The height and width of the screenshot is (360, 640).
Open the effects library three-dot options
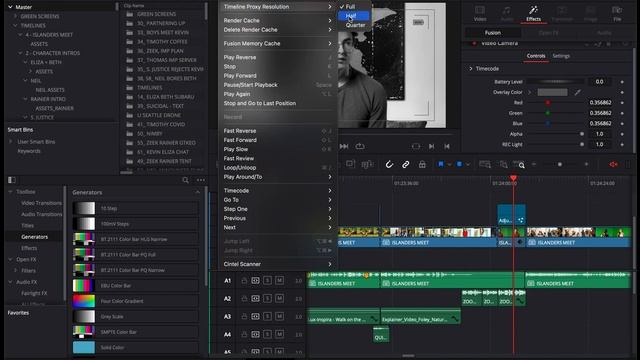pos(201,180)
